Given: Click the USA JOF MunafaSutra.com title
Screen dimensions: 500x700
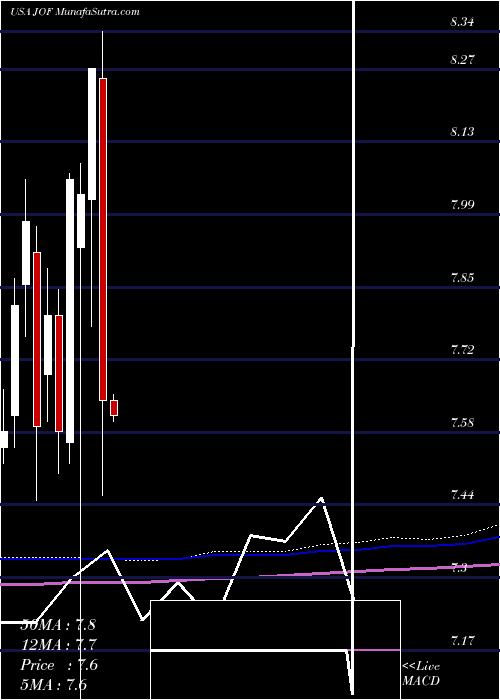Looking at the screenshot, I should click(x=75, y=12).
